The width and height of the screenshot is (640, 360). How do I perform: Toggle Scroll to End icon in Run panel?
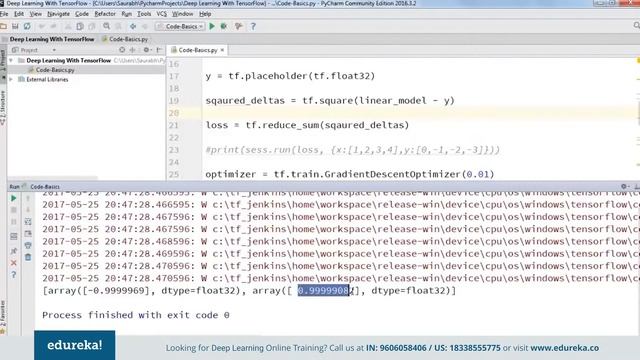coord(28,234)
